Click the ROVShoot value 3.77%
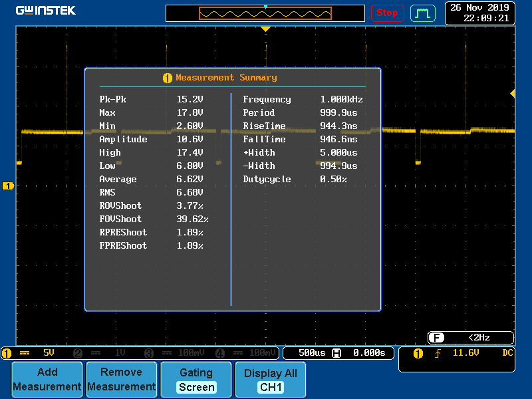This screenshot has height=399, width=532. [190, 205]
